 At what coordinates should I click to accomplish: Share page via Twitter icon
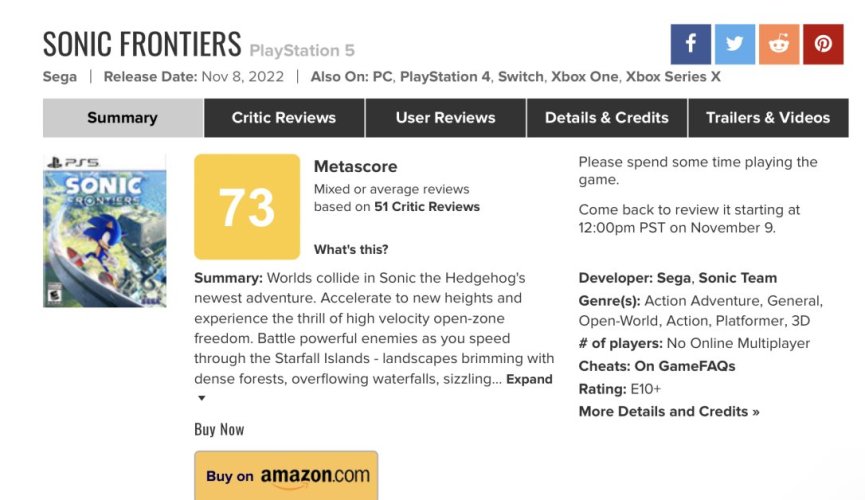735,44
